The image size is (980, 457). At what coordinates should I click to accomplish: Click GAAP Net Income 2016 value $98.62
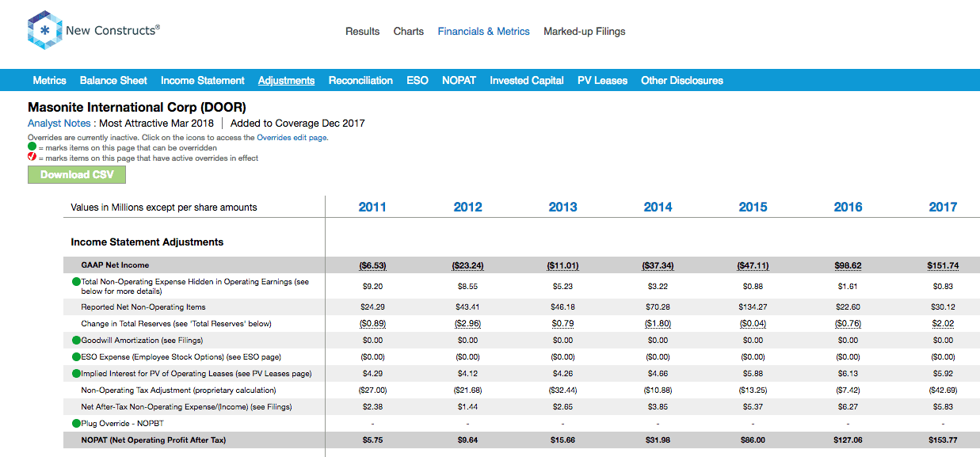tap(848, 265)
